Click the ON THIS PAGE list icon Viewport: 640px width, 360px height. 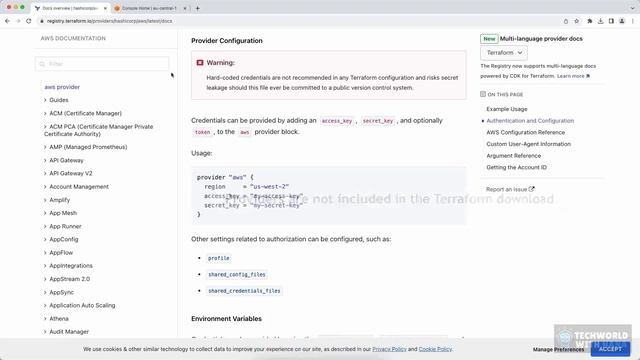pyautogui.click(x=483, y=94)
